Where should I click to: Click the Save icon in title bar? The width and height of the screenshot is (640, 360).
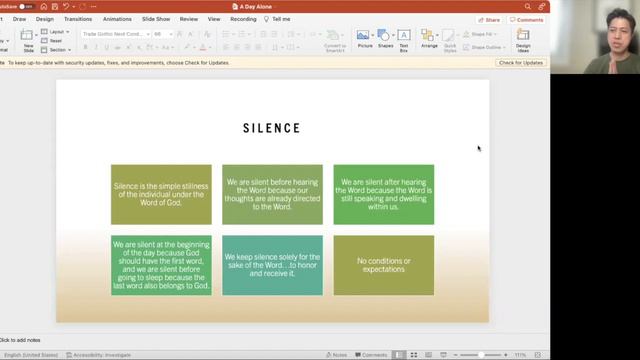tap(55, 7)
